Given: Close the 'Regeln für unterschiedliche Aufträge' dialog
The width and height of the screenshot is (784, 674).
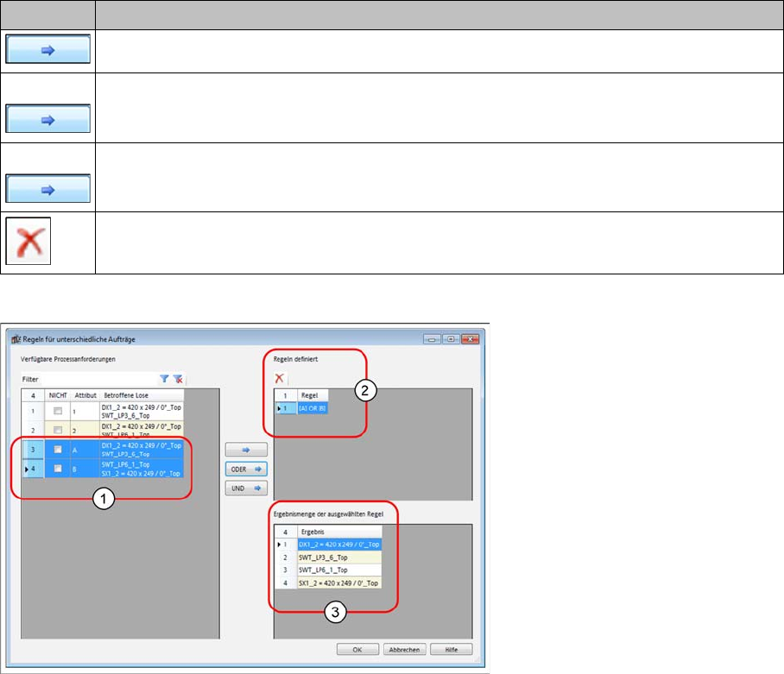Looking at the screenshot, I should (470, 339).
